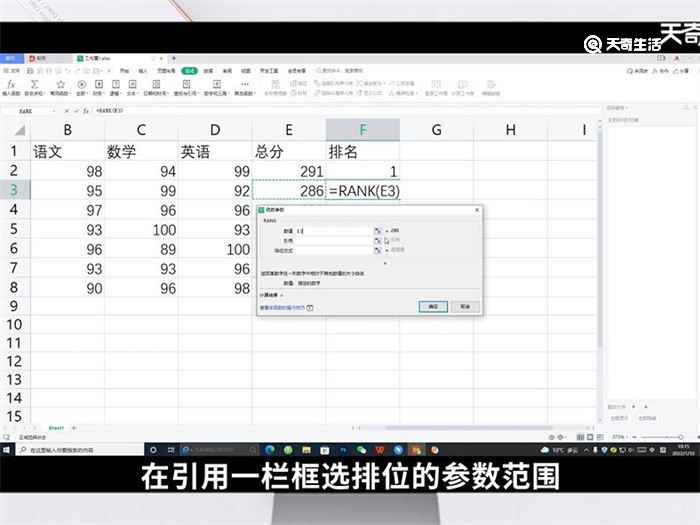Screen dimensions: 700x525
Task: Click the Cortana circle icon in the taskbar
Action: pyautogui.click(x=153, y=450)
